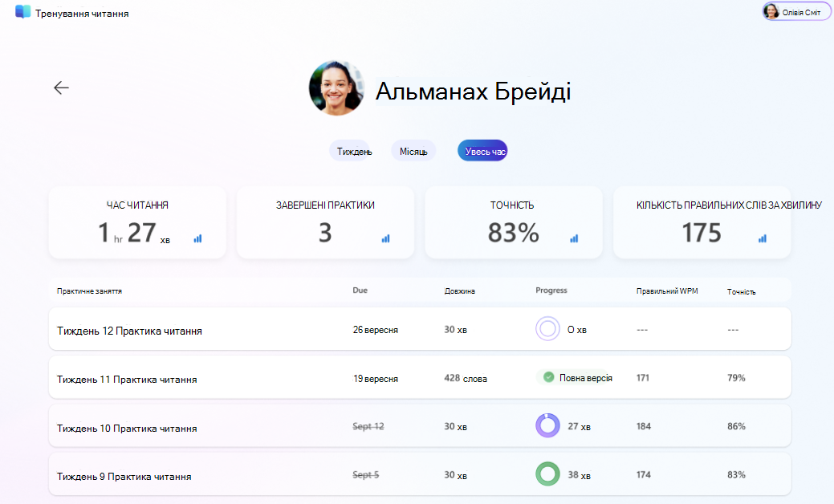Sort by Практичне заняття column header

(89, 291)
